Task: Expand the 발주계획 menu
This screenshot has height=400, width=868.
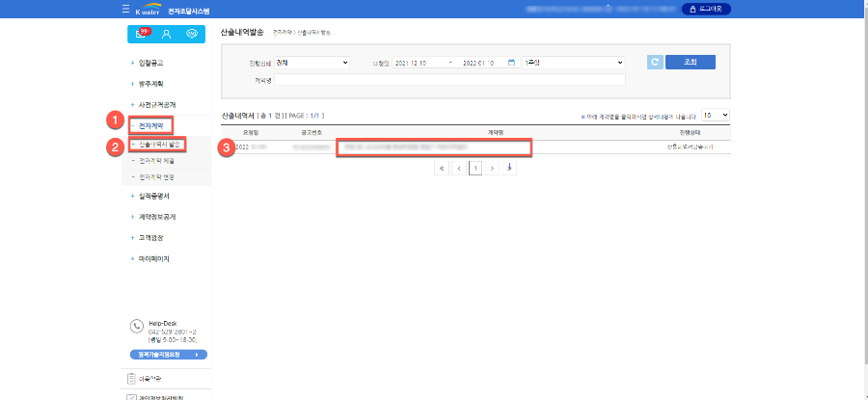Action: (x=150, y=84)
